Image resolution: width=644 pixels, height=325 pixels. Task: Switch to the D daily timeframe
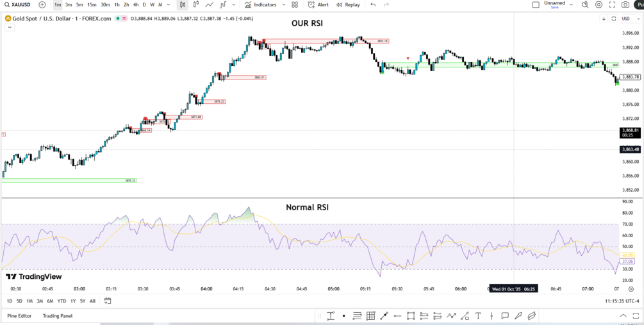(x=144, y=5)
